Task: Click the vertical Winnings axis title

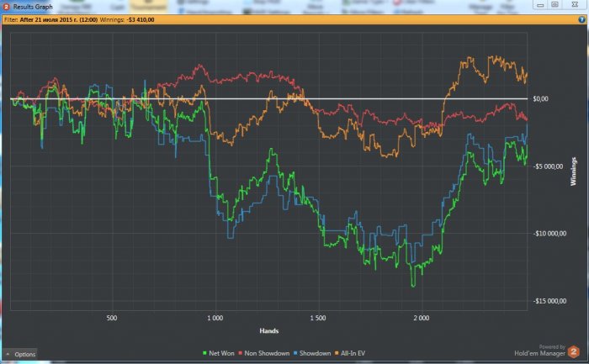Action: (x=575, y=171)
